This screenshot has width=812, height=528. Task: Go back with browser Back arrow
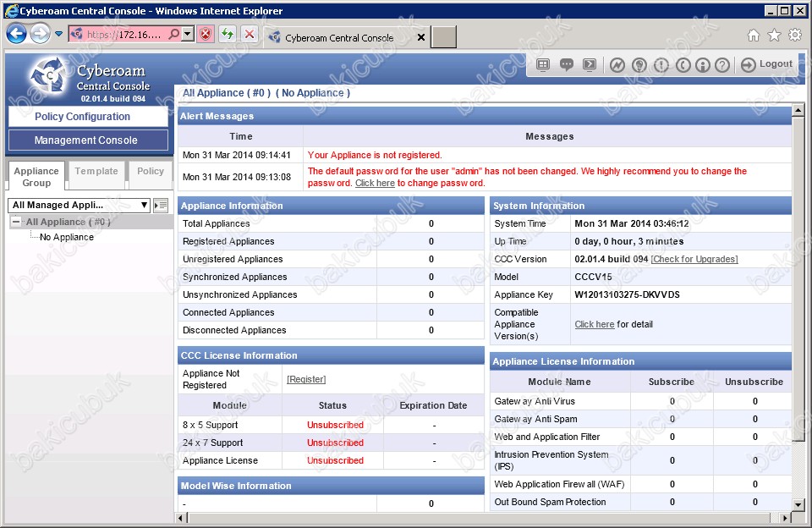point(17,34)
